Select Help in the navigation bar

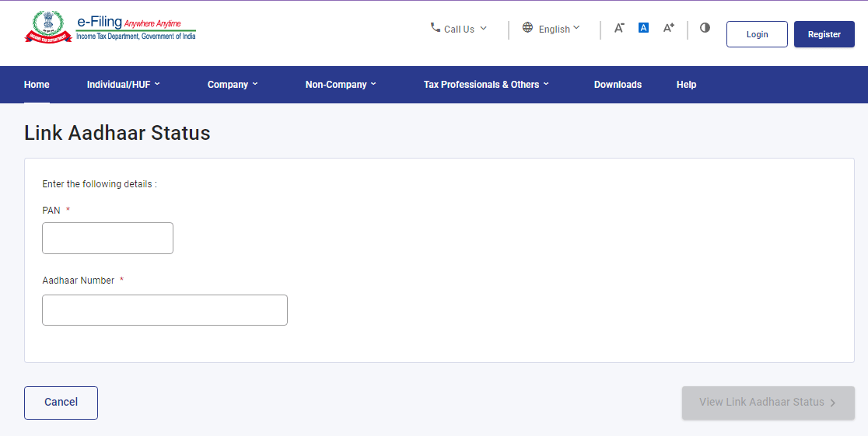(686, 85)
